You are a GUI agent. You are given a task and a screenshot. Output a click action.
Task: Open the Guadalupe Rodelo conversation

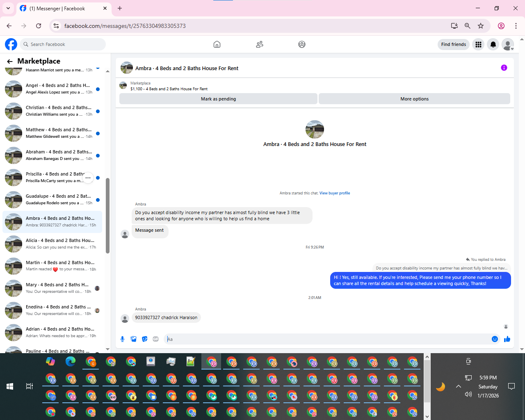[52, 199]
